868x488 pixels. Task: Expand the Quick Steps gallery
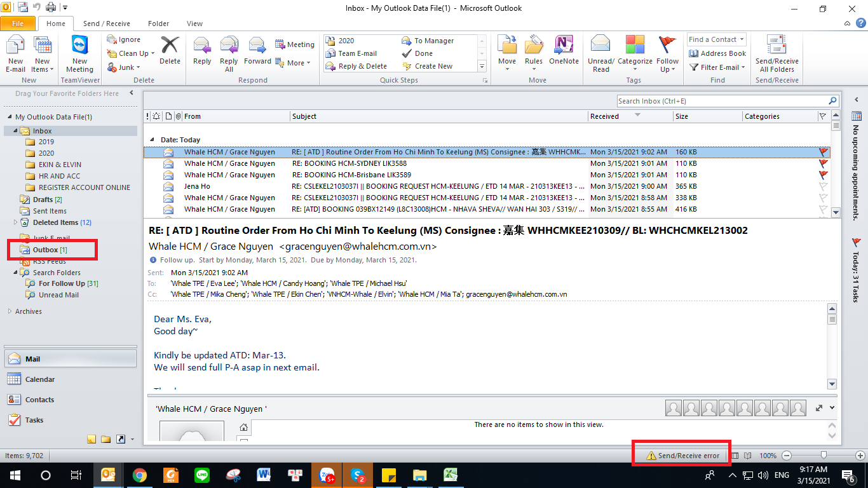[482, 66]
